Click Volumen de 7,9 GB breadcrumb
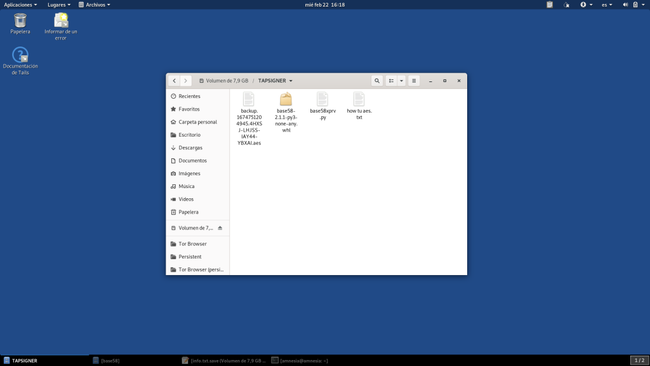Screen dimensions: 650x366 tap(223, 81)
